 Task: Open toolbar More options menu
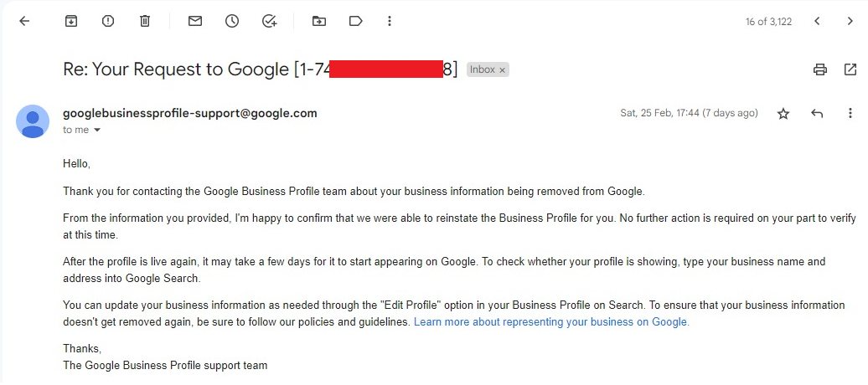pyautogui.click(x=390, y=21)
